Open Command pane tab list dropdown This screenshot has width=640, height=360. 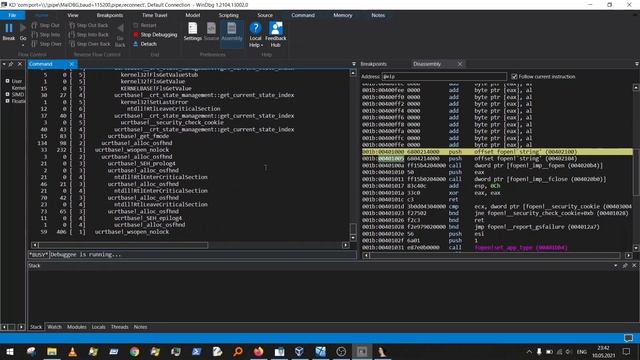(354, 64)
